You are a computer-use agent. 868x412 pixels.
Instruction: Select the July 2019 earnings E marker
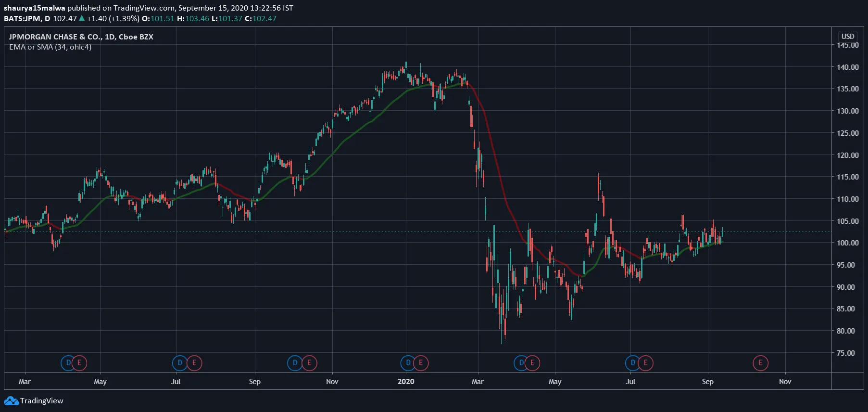pos(194,363)
